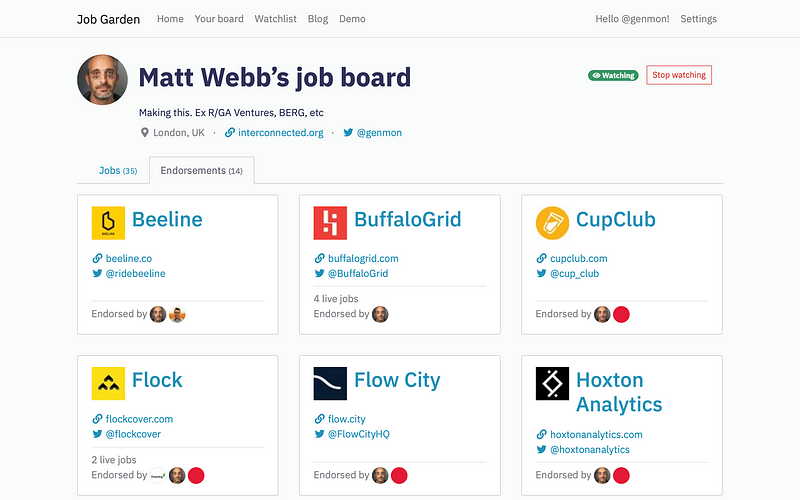The width and height of the screenshot is (800, 500).
Task: Open Your board in the navigation
Action: (x=219, y=19)
